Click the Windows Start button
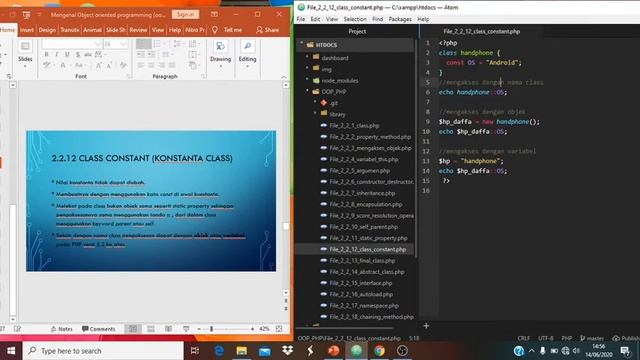Screen dimensions: 640x360 pos(11,351)
